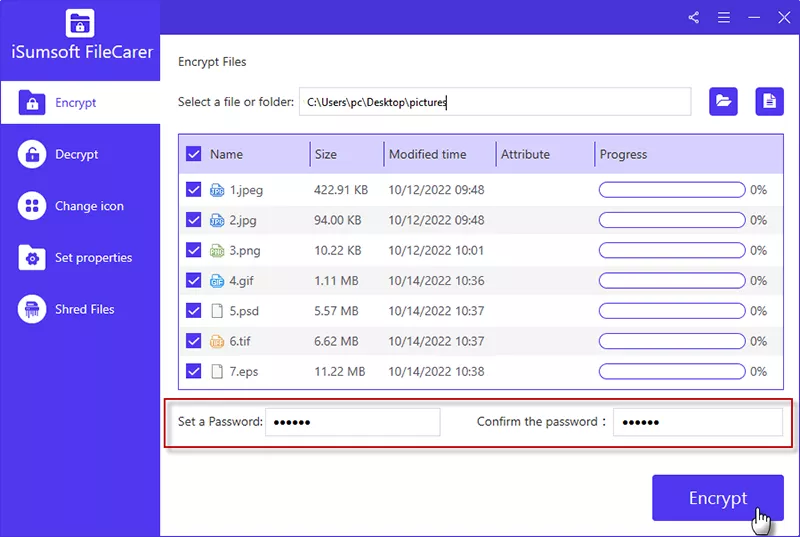Click the 4.gif file type icon
Screen dimensions: 800x537
[x=217, y=281]
